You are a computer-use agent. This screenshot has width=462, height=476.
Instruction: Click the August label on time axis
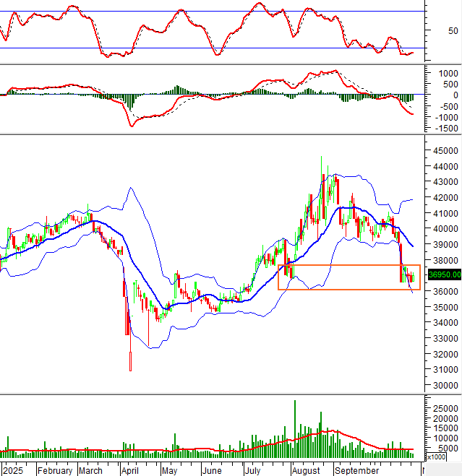point(307,470)
